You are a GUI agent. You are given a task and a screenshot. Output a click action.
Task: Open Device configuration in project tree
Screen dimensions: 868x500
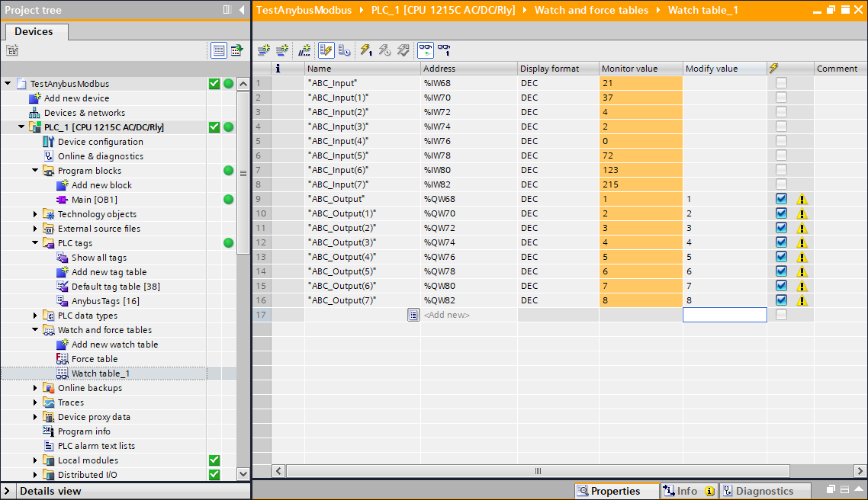[x=100, y=142]
